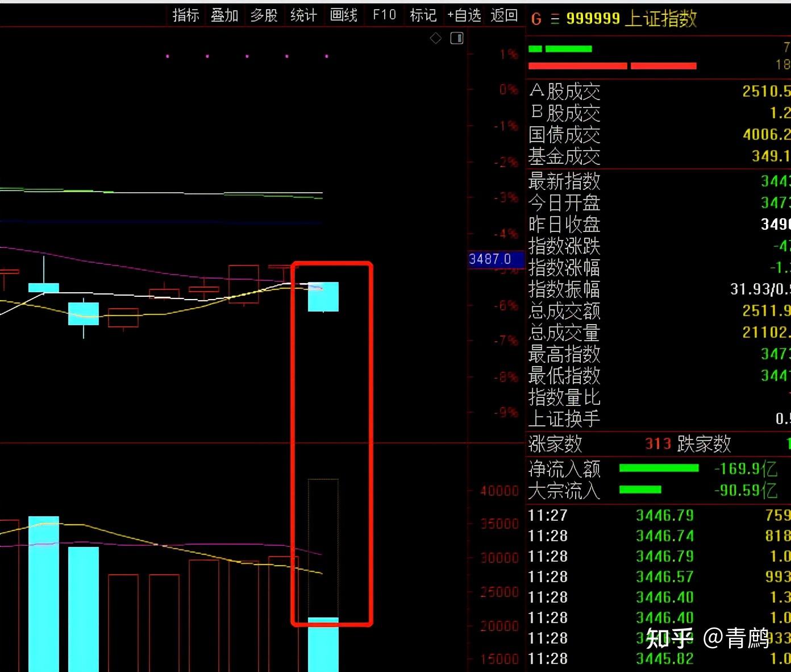Toggle the side panel layout icon

[x=457, y=39]
